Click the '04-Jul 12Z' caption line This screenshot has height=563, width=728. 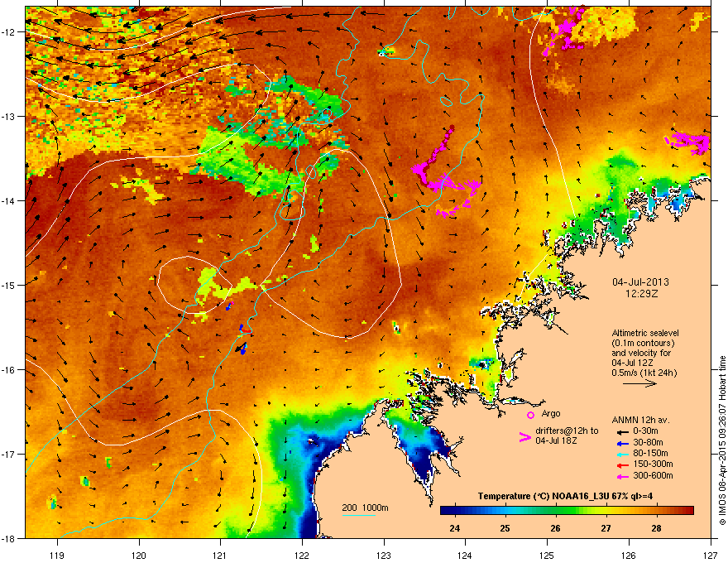(632, 363)
